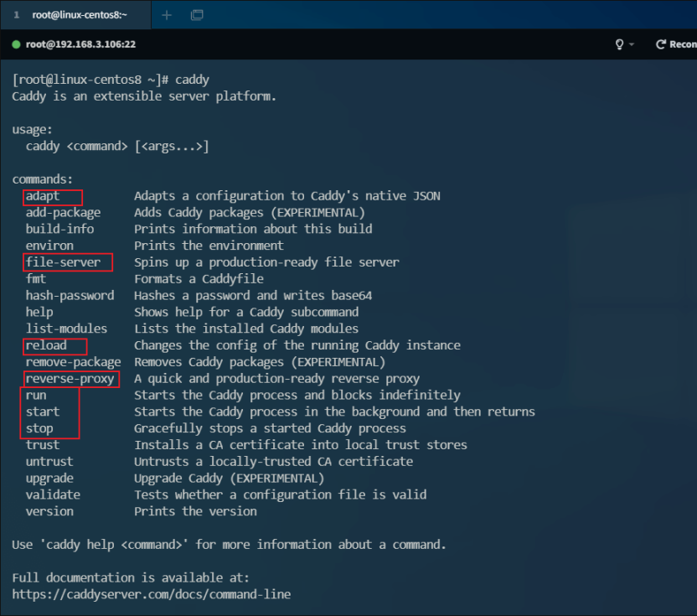Click the 'help' command in list

click(x=39, y=313)
